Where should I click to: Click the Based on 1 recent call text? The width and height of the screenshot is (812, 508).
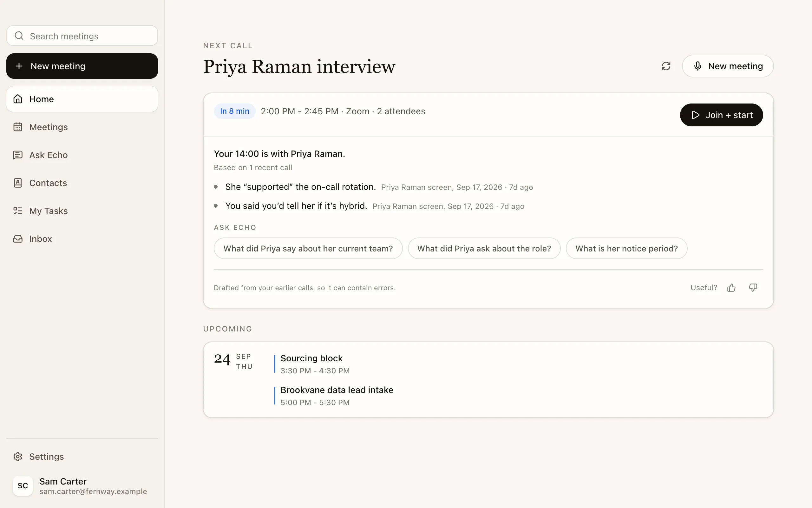(x=253, y=168)
